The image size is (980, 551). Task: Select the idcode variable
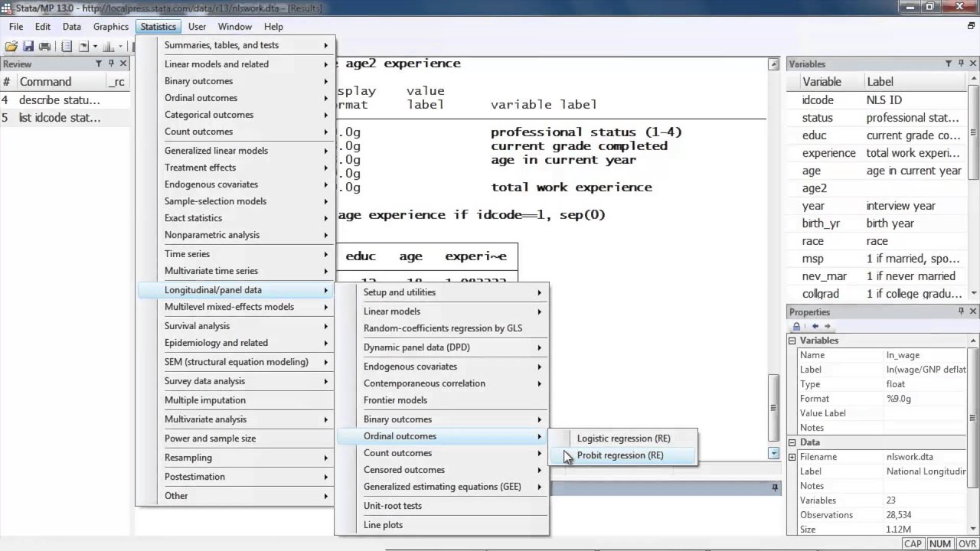[x=877, y=100]
